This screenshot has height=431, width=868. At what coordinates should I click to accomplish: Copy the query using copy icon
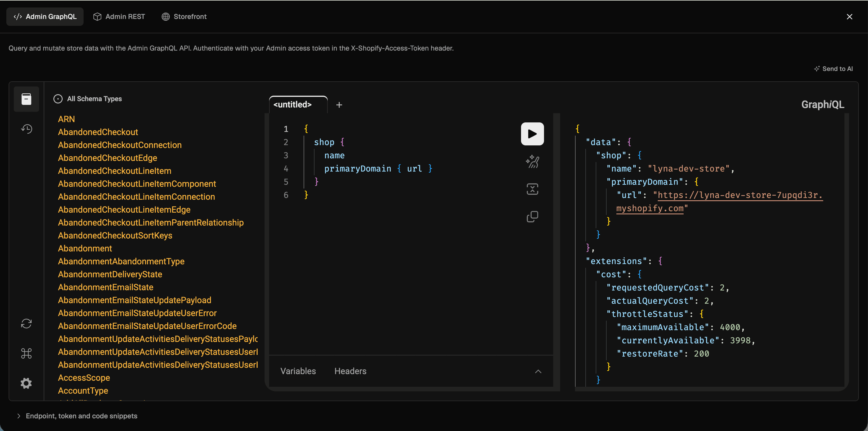point(533,217)
